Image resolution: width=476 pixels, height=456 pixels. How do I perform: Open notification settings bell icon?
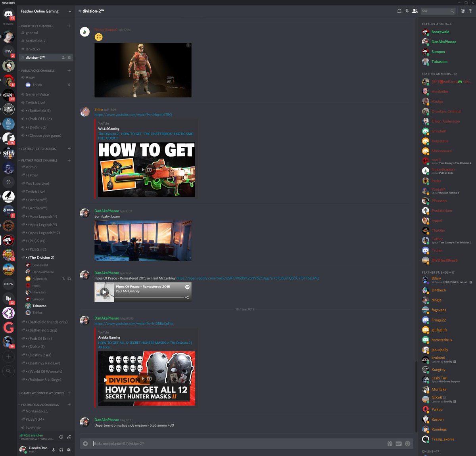399,11
